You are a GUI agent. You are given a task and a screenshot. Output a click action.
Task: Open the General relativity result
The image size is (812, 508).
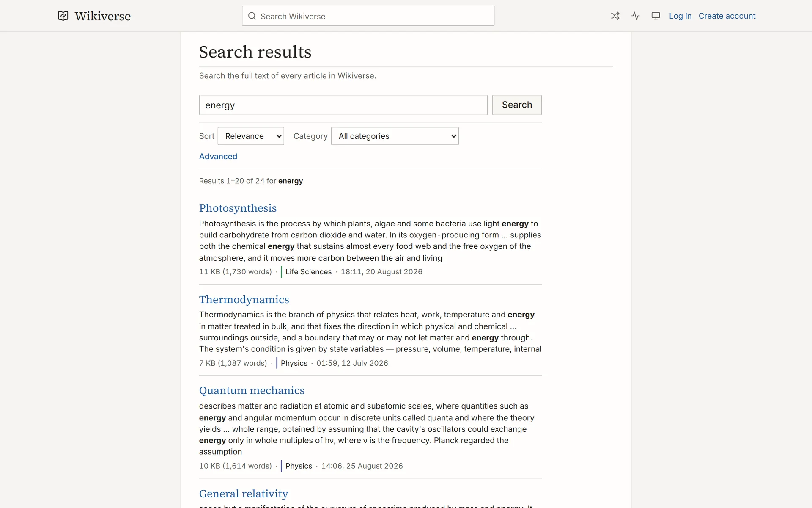pyautogui.click(x=244, y=494)
